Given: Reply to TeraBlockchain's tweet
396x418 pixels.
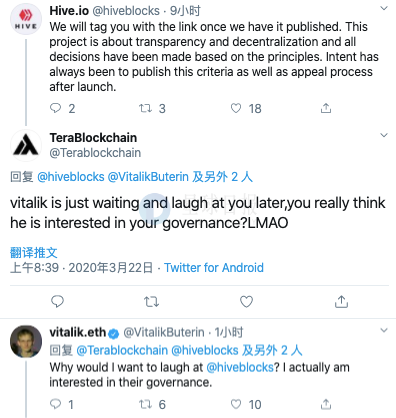Looking at the screenshot, I should [x=57, y=301].
